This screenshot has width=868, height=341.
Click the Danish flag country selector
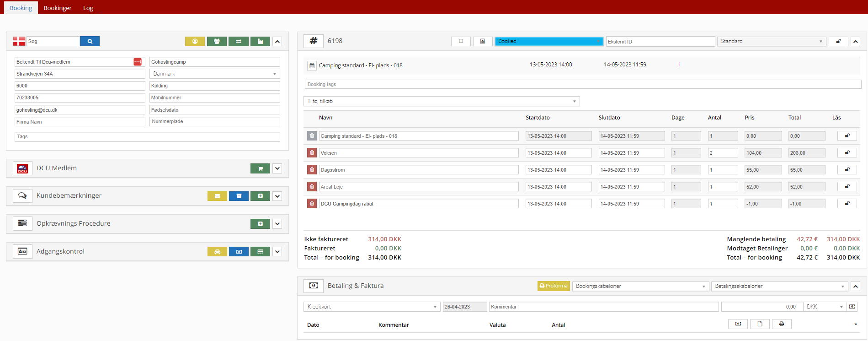[x=19, y=41]
